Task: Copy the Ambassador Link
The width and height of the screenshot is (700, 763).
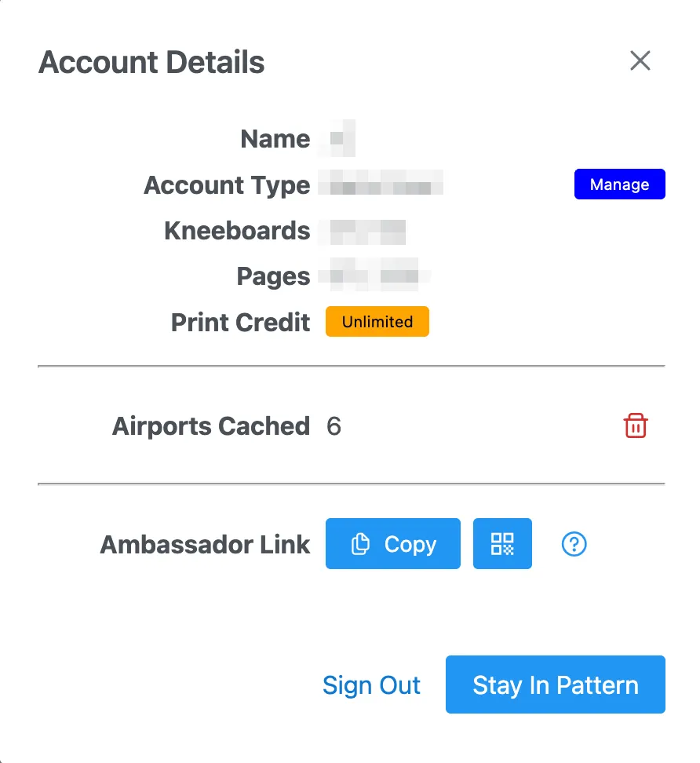Action: point(392,544)
